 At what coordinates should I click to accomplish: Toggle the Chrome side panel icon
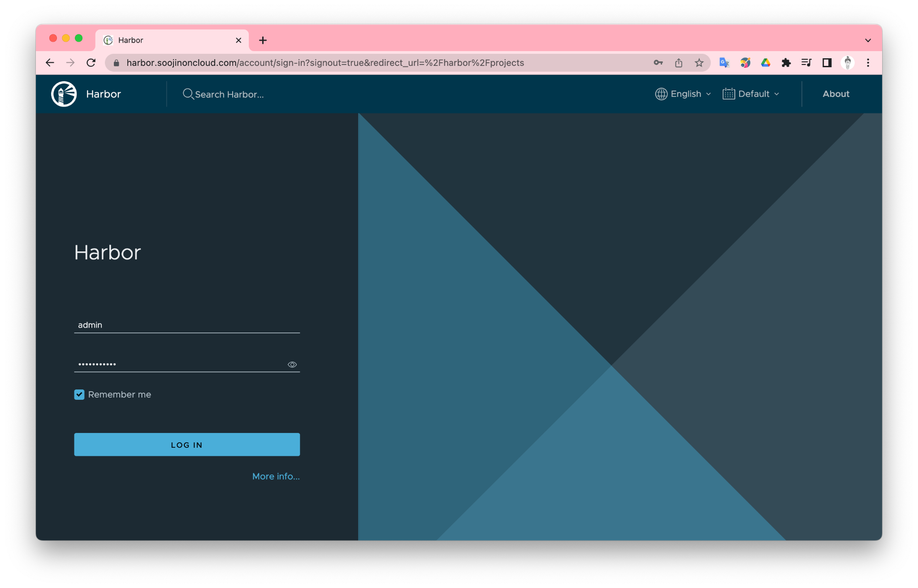coord(827,63)
